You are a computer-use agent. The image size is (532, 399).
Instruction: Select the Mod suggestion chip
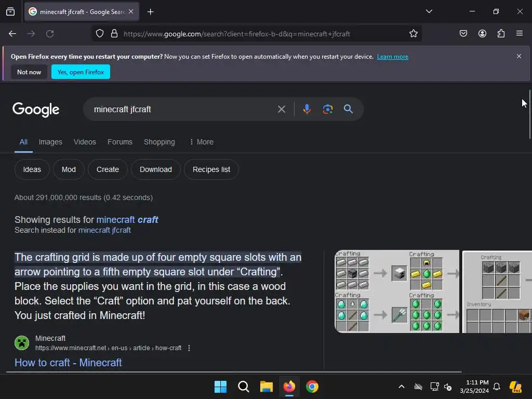coord(69,169)
